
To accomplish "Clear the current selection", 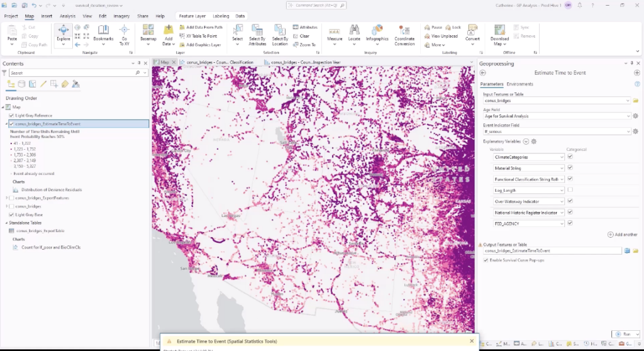I will (x=301, y=36).
